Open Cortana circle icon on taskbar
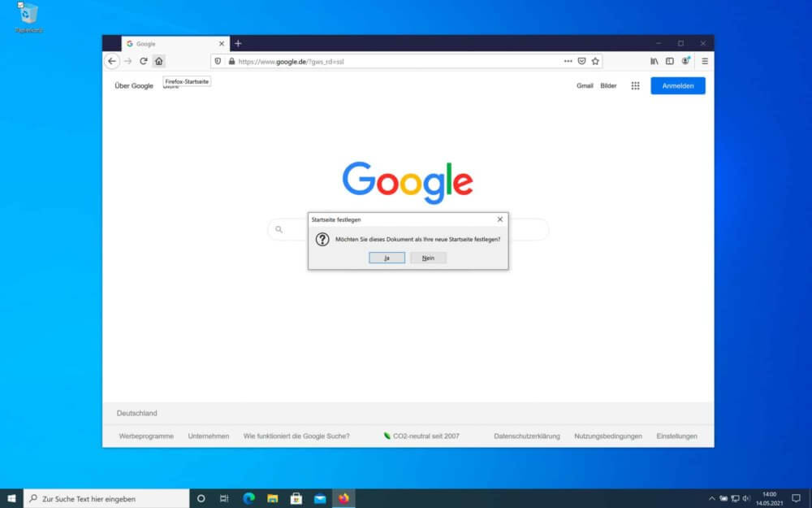 201,498
